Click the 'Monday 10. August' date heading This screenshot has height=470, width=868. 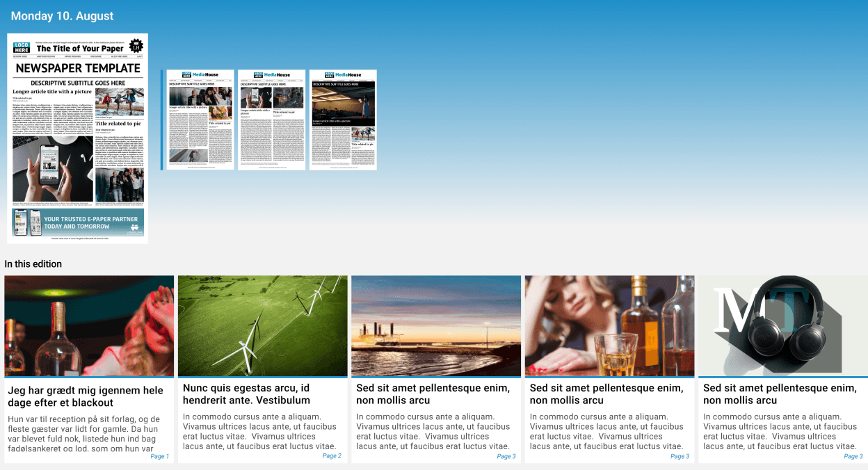pos(62,16)
